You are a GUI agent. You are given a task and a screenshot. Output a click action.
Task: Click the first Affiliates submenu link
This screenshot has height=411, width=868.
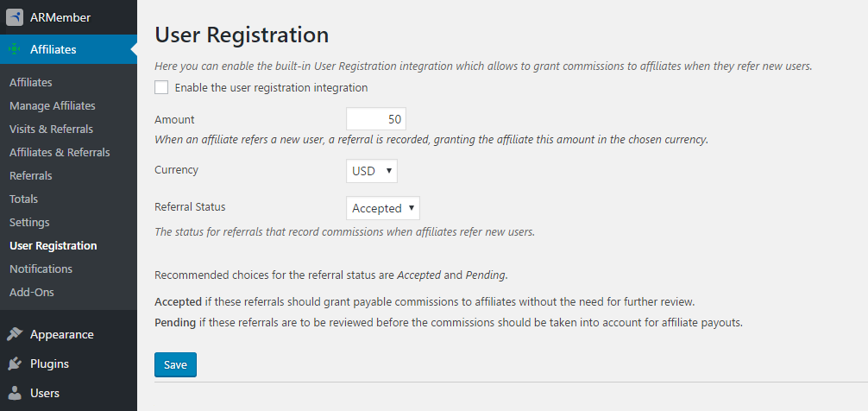point(31,82)
